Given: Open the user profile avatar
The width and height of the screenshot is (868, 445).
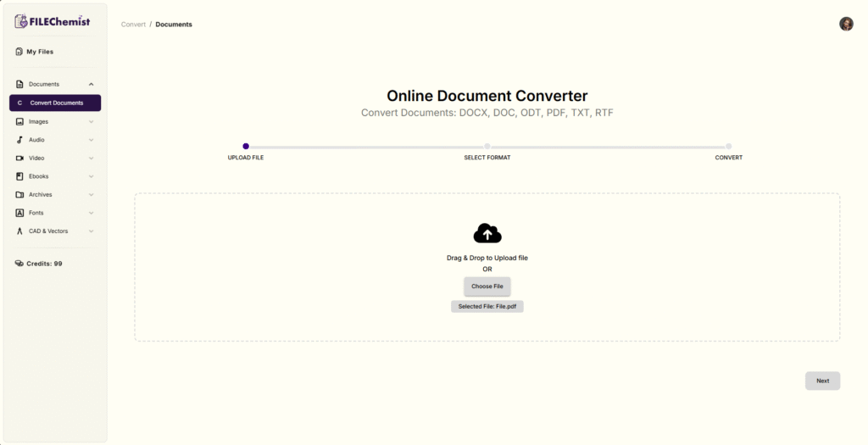Looking at the screenshot, I should click(846, 24).
